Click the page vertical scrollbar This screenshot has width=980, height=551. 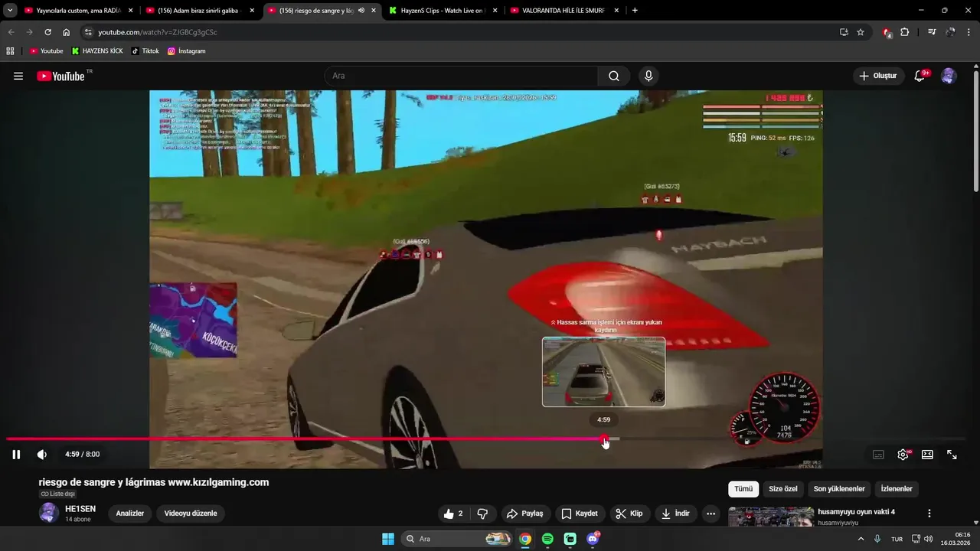click(975, 130)
